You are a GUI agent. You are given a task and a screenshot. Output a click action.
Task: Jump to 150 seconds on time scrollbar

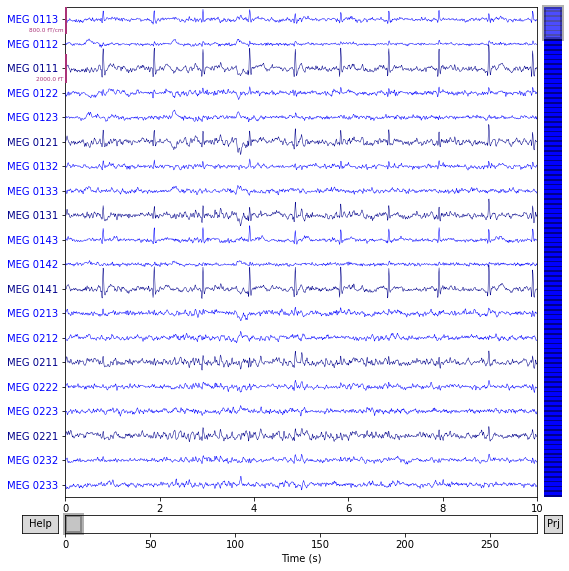[320, 524]
